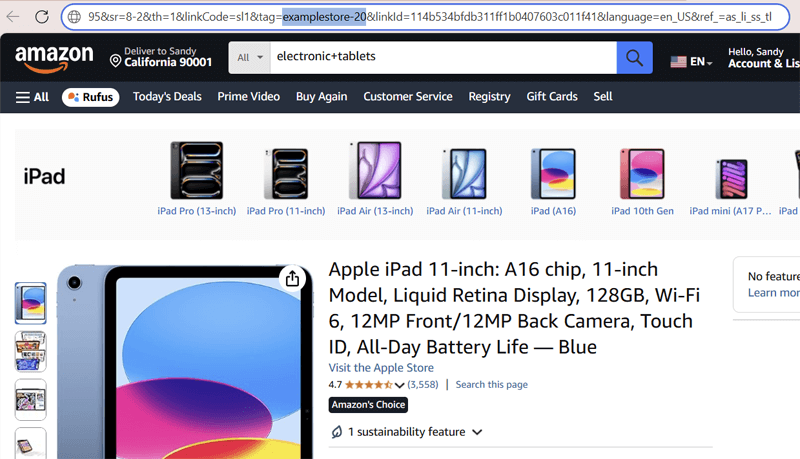Open search category All dropdown
The image size is (800, 459).
[249, 58]
